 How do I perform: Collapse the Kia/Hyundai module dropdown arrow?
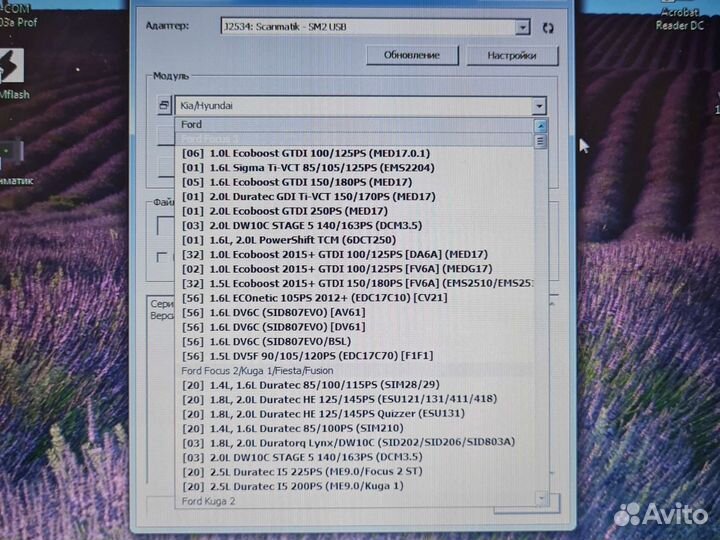539,106
